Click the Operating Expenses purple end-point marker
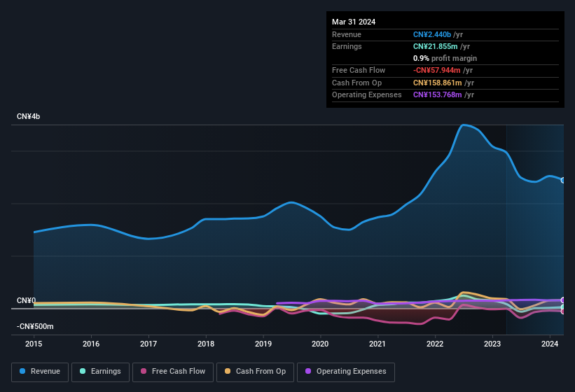Screen dimensions: 575x392 (563, 300)
